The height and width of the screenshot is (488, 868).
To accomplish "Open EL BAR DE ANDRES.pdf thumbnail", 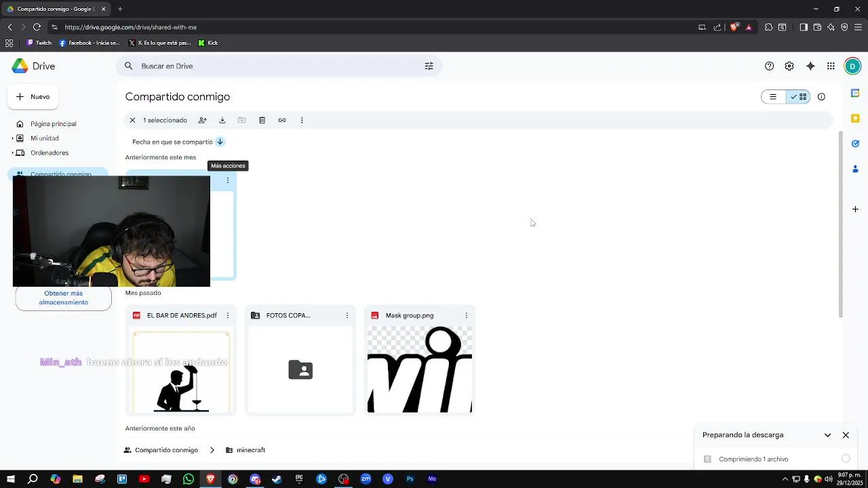I will coord(181,370).
